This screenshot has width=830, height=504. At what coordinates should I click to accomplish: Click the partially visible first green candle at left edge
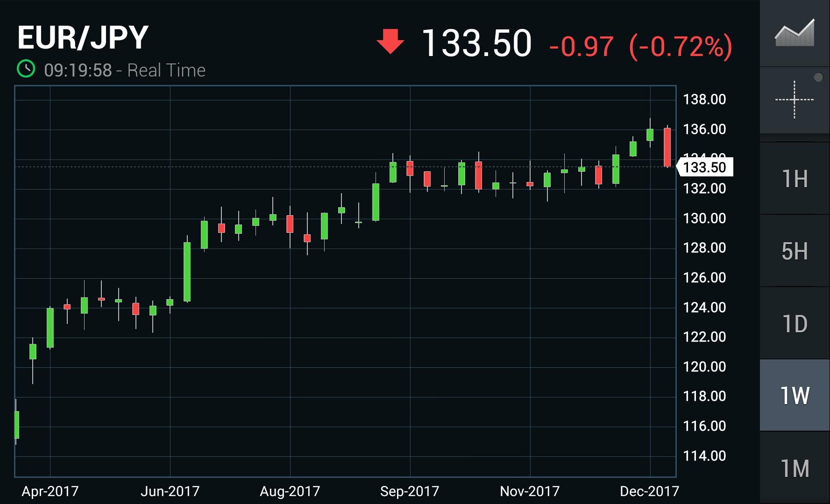(17, 424)
